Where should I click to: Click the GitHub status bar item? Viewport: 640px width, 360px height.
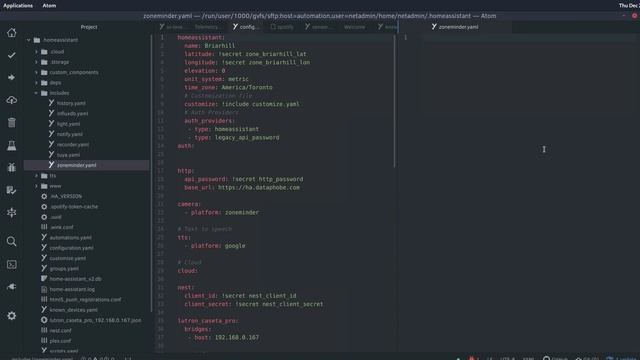[555, 358]
